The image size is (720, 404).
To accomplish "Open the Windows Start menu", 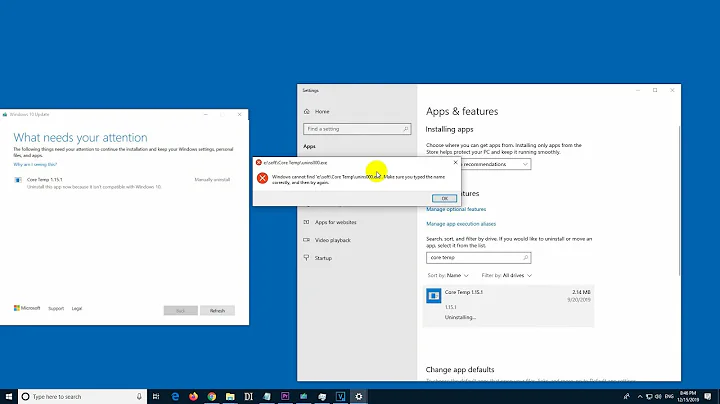I will [x=9, y=396].
